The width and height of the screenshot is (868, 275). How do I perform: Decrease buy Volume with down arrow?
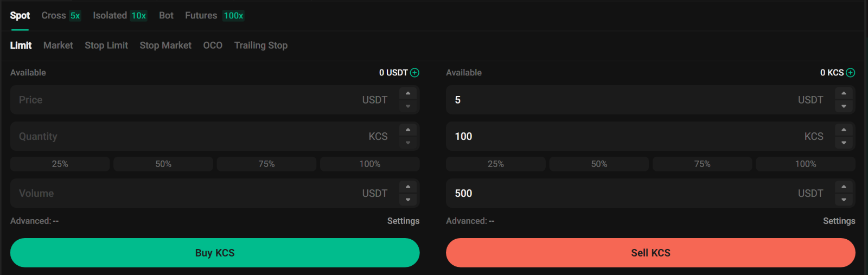tap(408, 200)
